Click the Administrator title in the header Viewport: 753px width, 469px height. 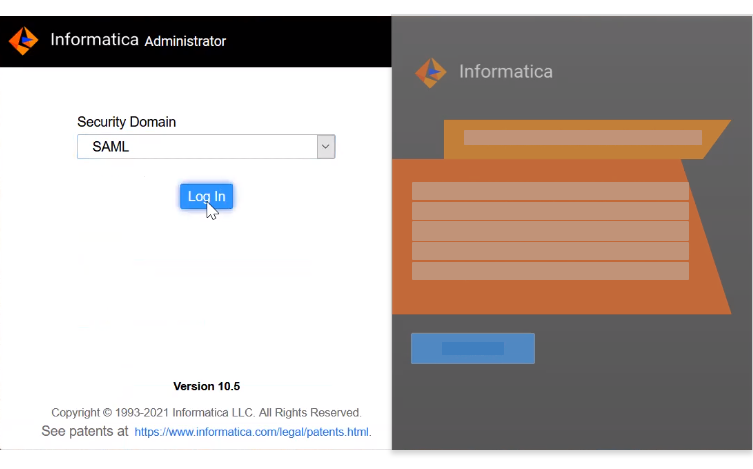click(185, 41)
